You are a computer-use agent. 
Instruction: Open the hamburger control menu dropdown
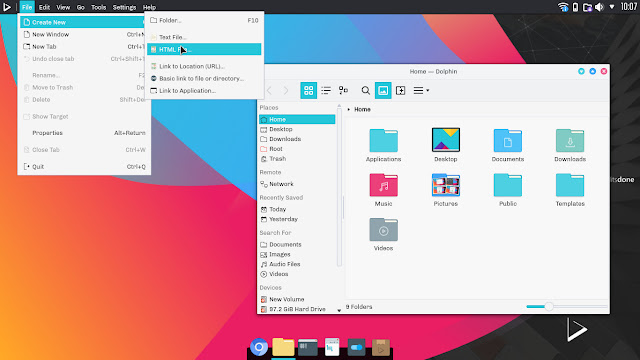421,90
